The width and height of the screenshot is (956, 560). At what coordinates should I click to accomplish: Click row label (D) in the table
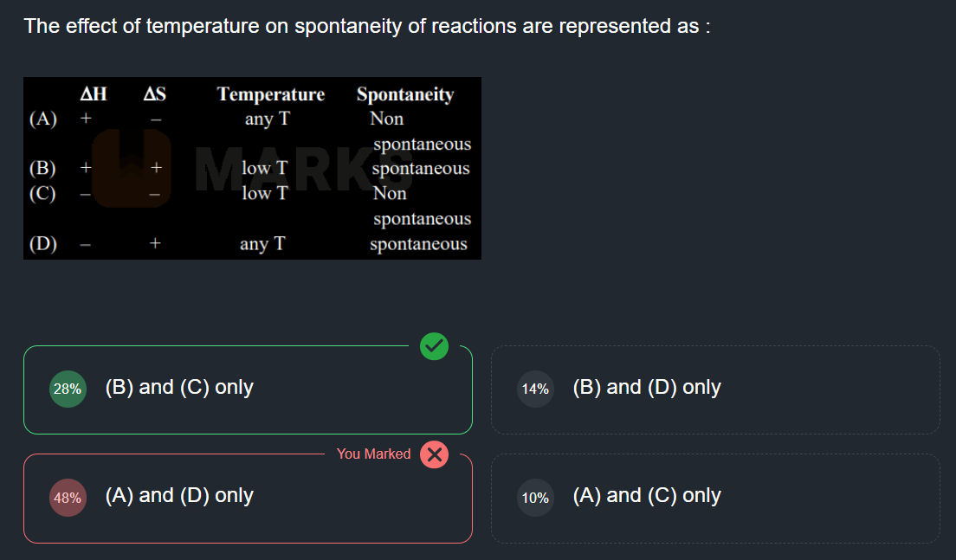[43, 244]
